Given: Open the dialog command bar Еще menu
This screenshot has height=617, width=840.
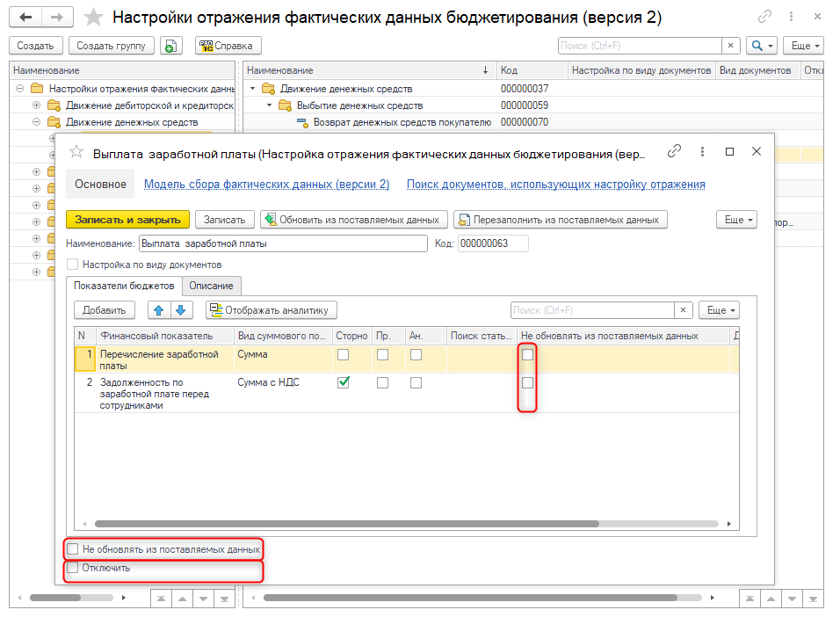Looking at the screenshot, I should pyautogui.click(x=736, y=220).
